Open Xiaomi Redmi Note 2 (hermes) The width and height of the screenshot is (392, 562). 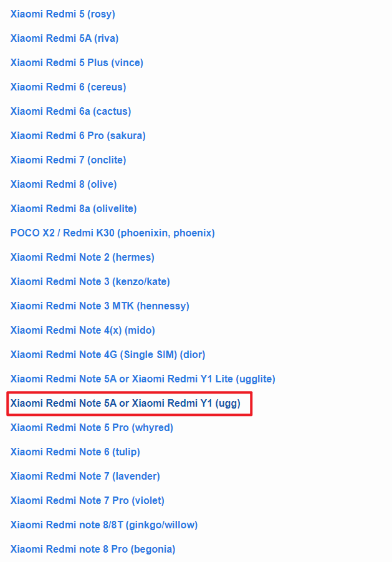point(82,258)
